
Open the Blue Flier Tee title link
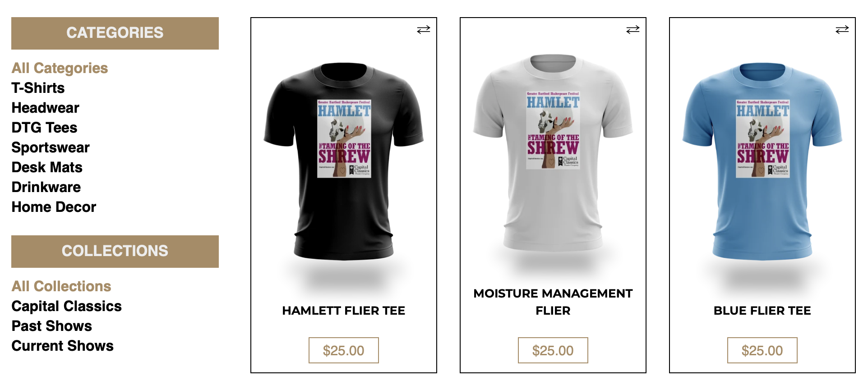point(762,311)
